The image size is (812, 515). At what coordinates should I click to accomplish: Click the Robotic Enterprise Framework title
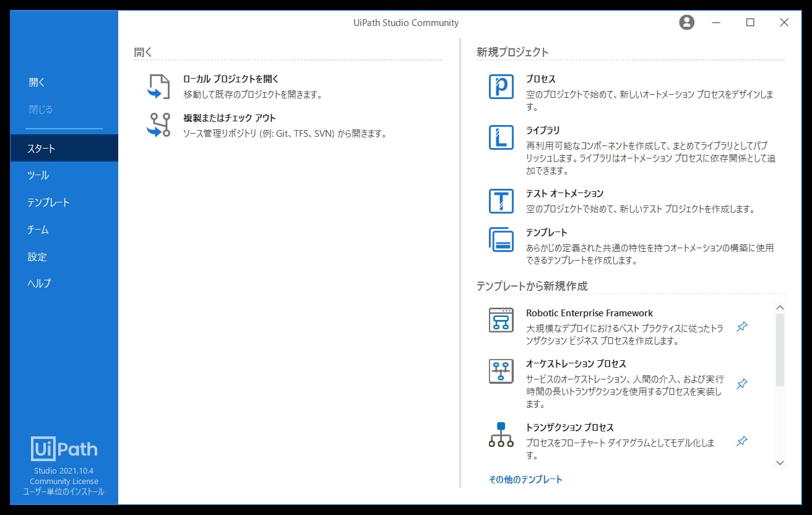click(589, 313)
